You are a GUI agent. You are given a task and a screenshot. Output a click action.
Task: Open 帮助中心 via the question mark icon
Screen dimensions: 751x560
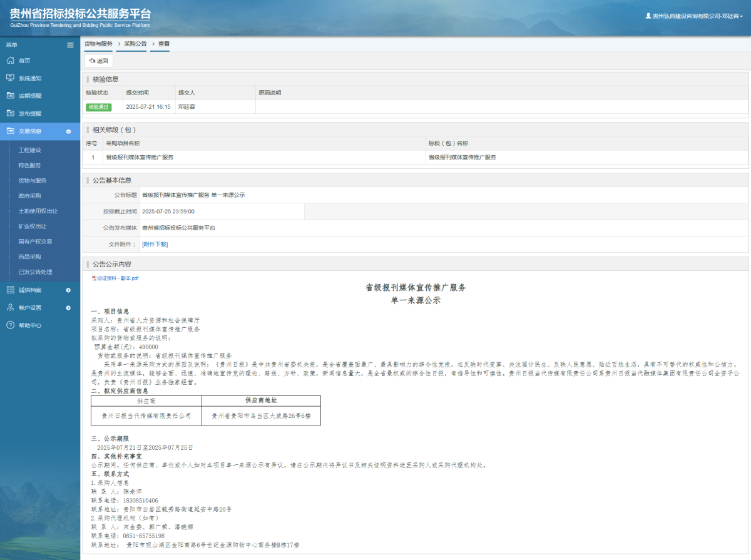9,325
